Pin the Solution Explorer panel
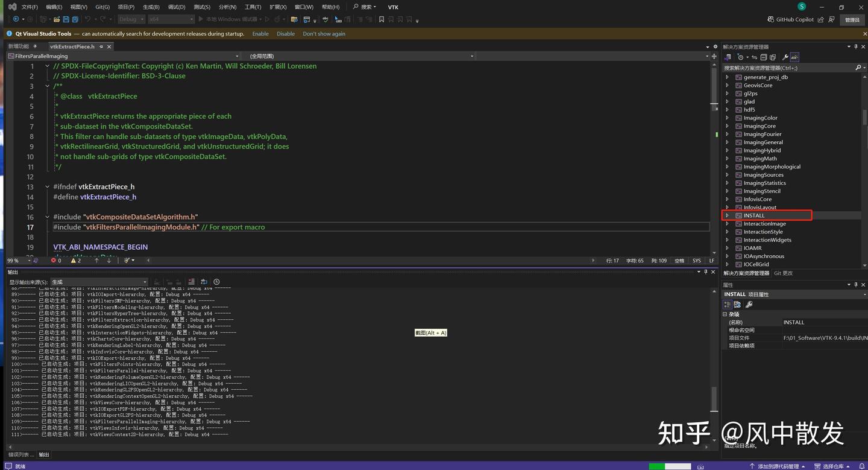 click(856, 46)
